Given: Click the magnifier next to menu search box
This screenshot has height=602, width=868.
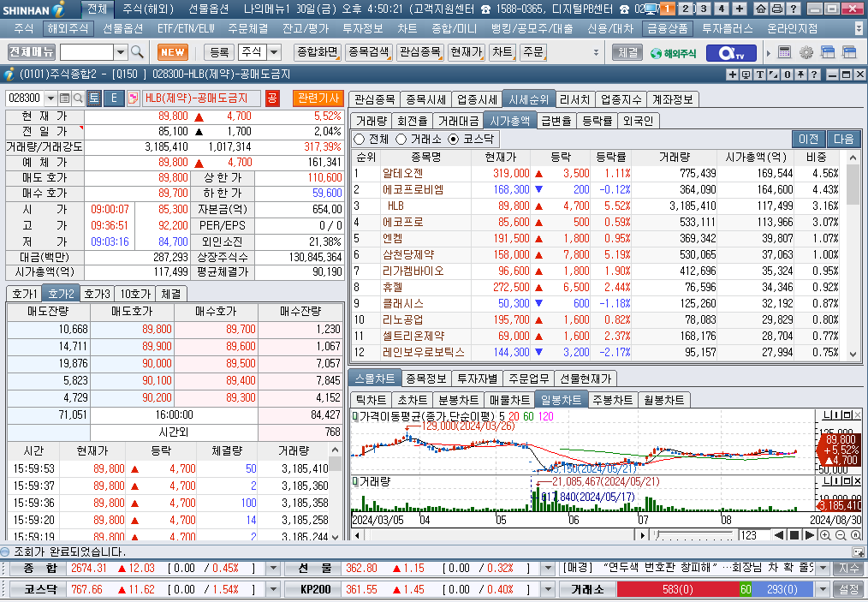Looking at the screenshot, I should pos(137,52).
